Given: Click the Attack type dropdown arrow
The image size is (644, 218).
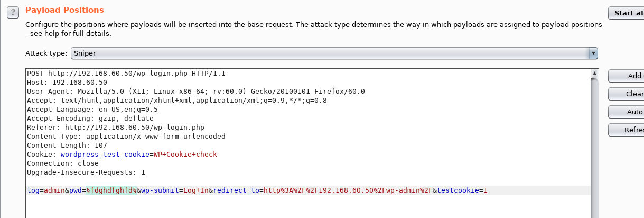Looking at the screenshot, I should [x=593, y=53].
